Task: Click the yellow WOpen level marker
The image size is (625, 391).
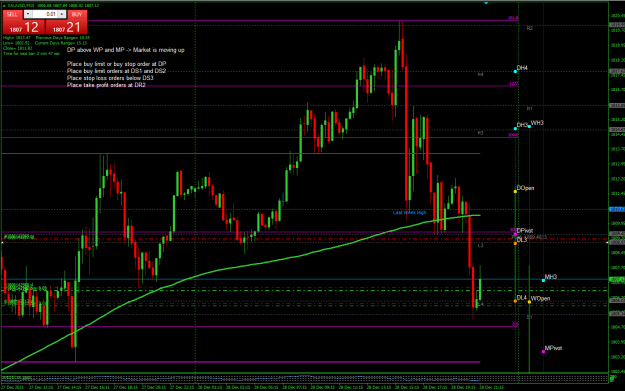Action: point(529,302)
